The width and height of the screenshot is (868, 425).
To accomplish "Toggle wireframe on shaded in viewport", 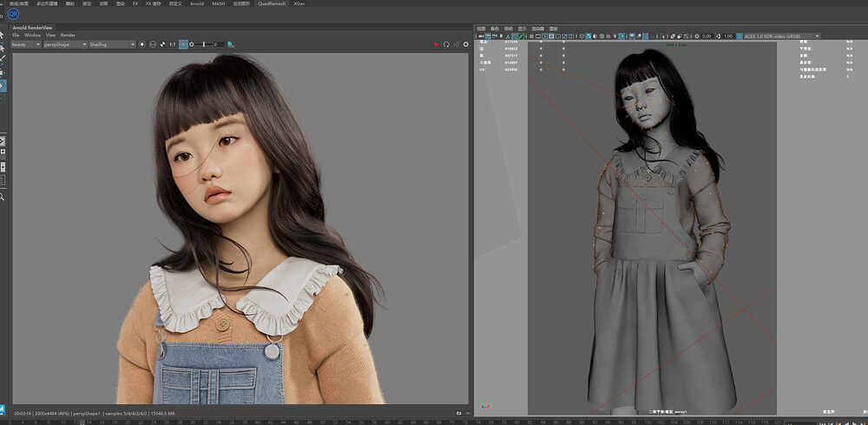I will pyautogui.click(x=602, y=36).
